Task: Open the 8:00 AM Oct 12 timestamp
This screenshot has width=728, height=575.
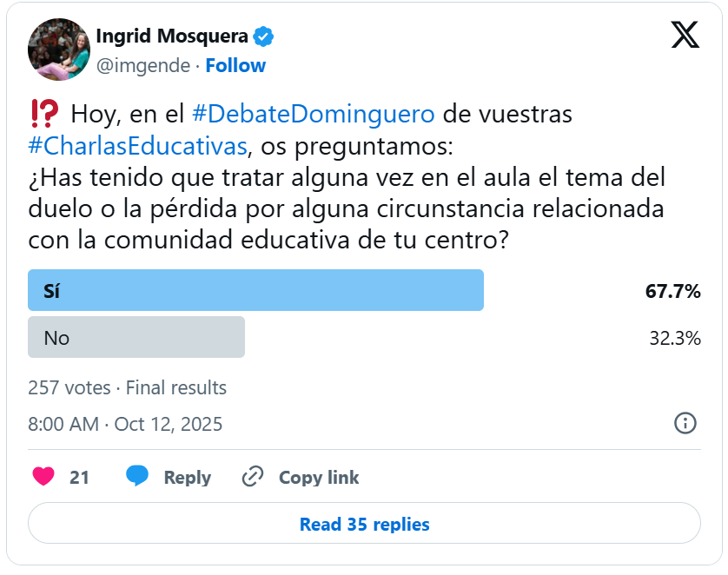Action: point(125,424)
